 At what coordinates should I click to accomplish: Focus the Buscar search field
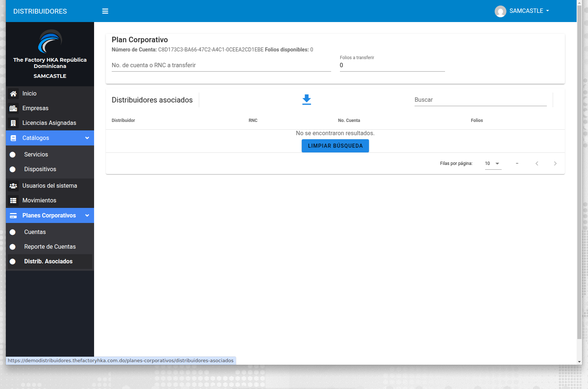point(481,100)
